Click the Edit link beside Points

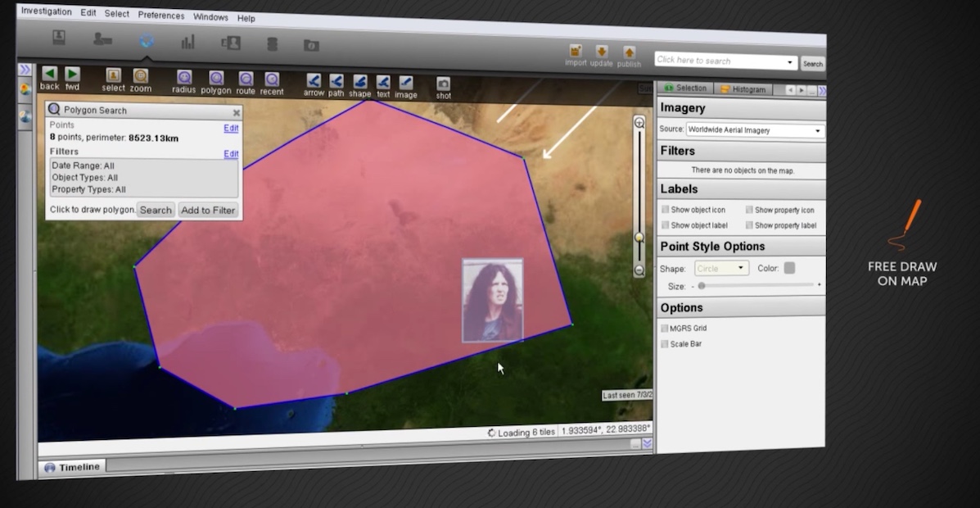click(231, 128)
